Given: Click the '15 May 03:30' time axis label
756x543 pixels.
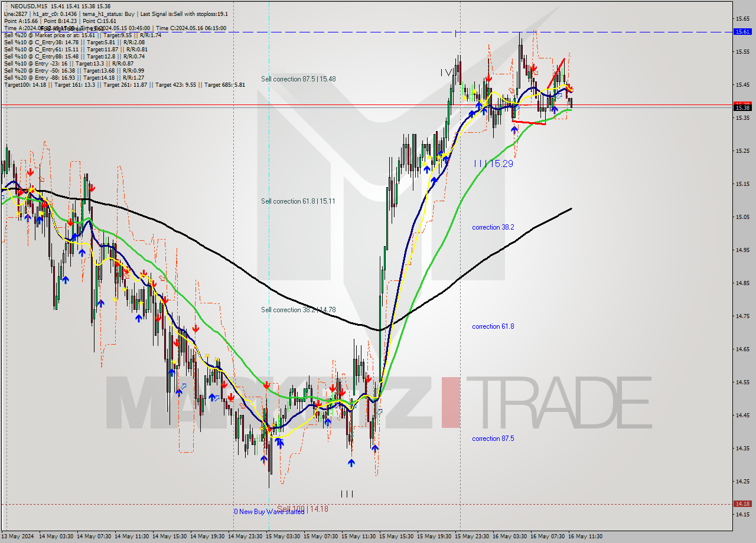Looking at the screenshot, I should (x=283, y=537).
